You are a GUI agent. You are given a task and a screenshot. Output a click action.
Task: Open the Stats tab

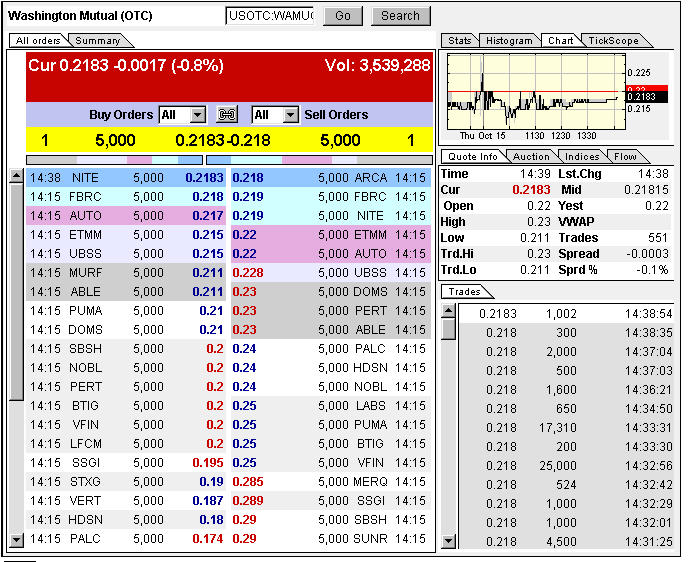459,41
